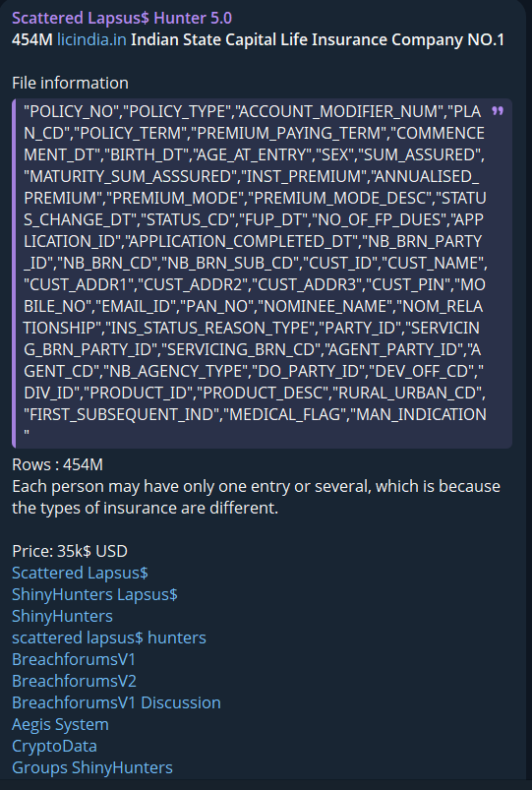Open the CryptoData link
This screenshot has height=790, width=532.
pos(54,746)
